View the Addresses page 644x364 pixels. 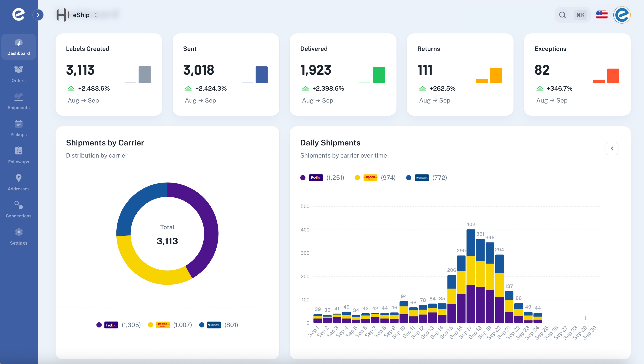19,182
